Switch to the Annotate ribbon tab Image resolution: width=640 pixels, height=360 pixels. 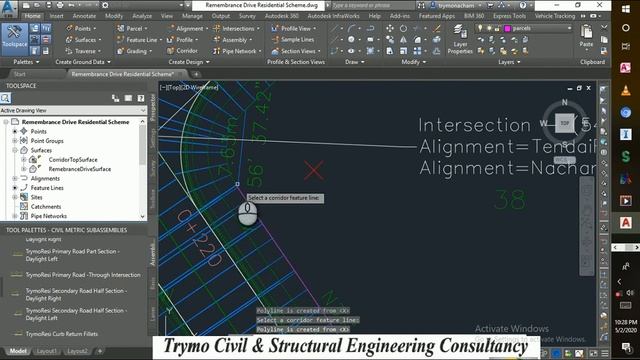84,16
